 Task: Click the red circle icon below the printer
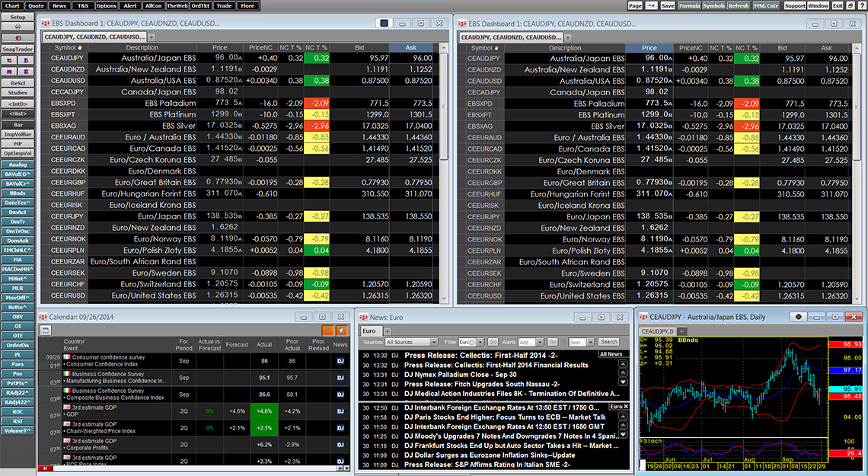(18, 37)
